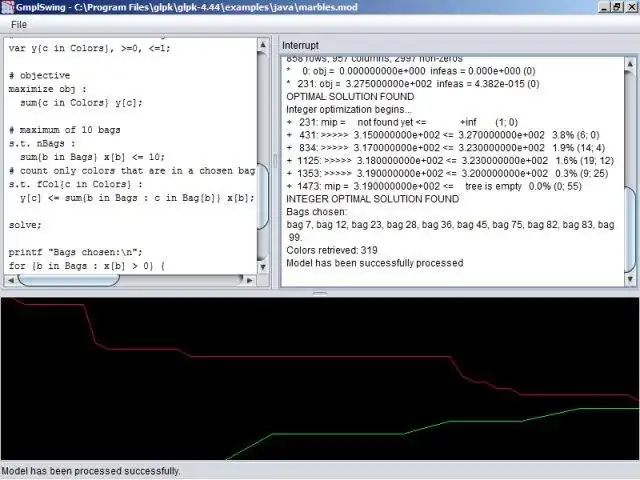
Task: Click the green lower-bound line in chart
Action: [339, 434]
